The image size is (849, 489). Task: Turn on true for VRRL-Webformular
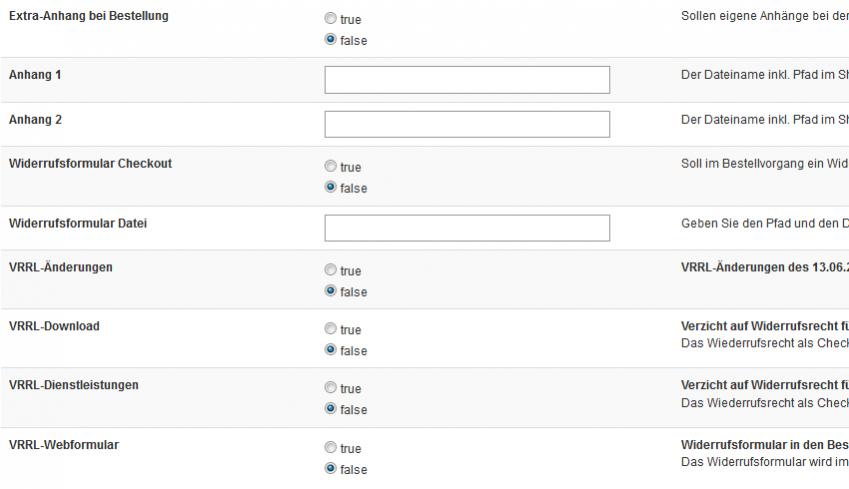pos(331,449)
